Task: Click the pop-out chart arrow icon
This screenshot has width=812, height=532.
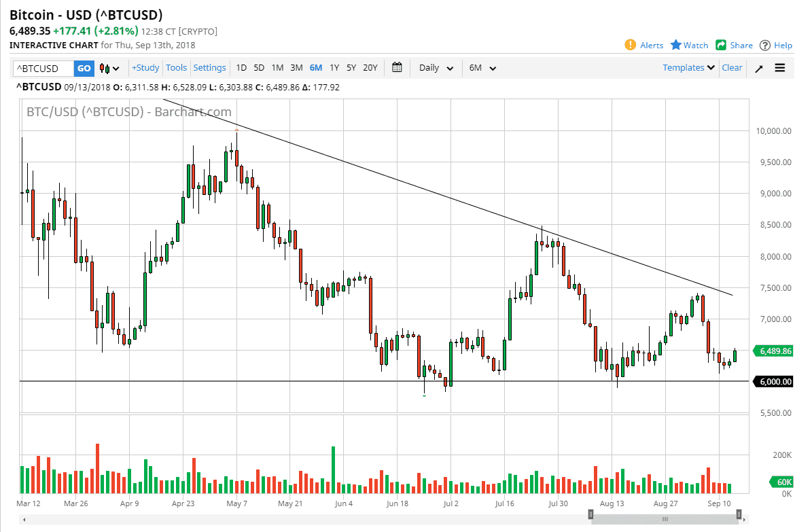Action: (759, 68)
